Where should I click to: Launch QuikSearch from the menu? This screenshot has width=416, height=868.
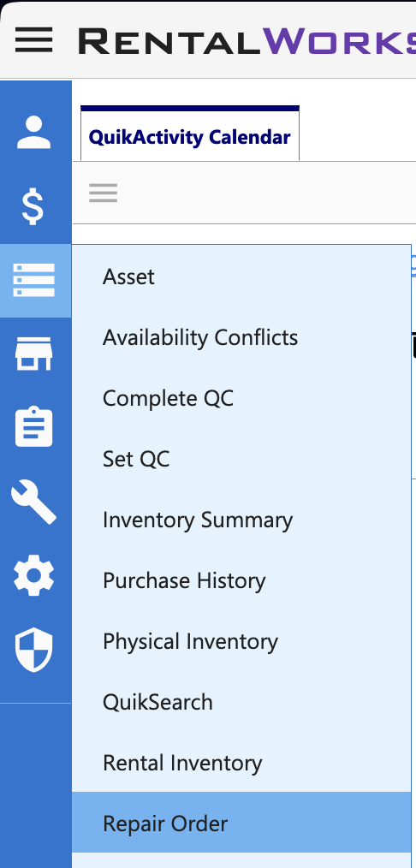tap(241, 702)
